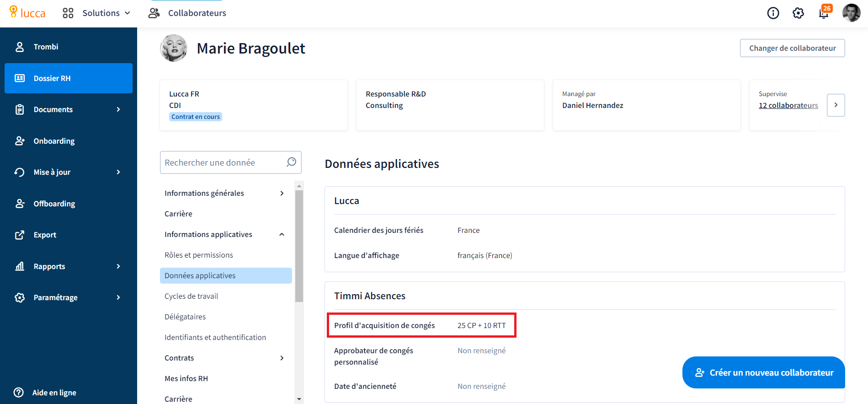The image size is (868, 404).
Task: Expand Informations générales section
Action: [282, 193]
